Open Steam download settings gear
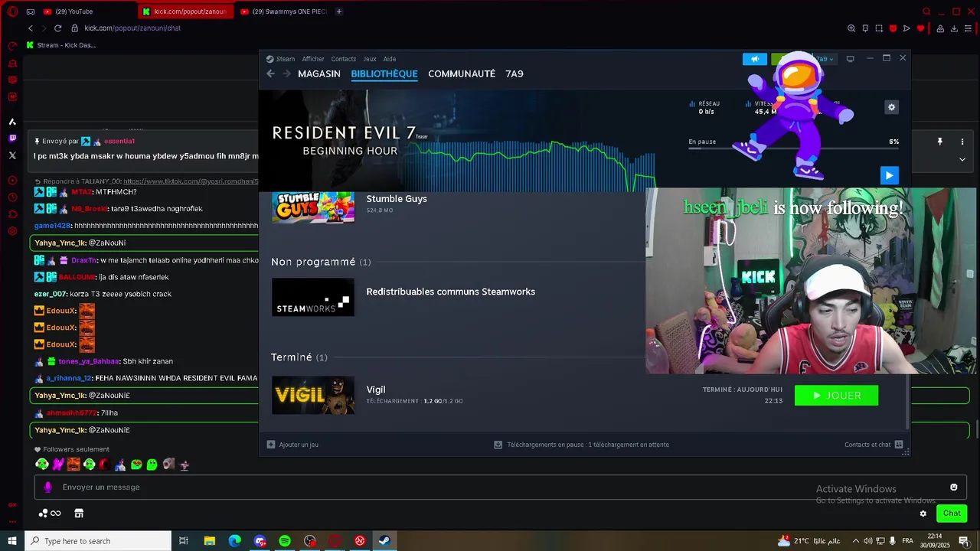This screenshot has height=551, width=980. pos(891,107)
